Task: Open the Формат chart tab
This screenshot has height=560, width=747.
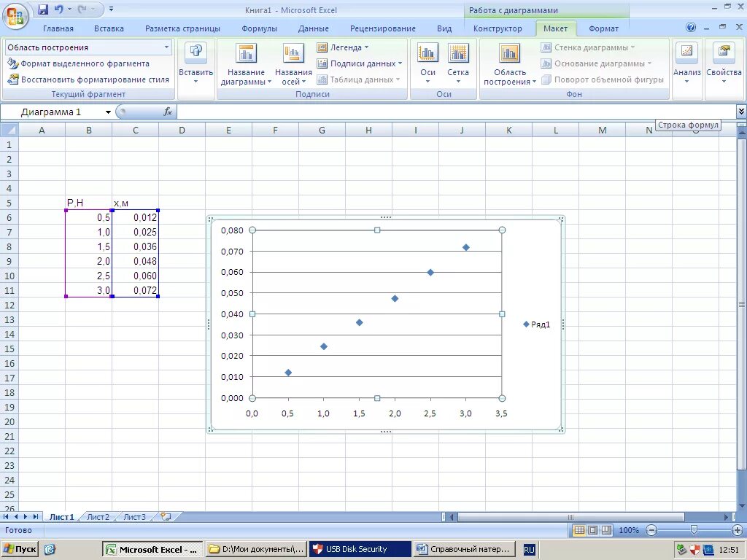Action: [603, 28]
